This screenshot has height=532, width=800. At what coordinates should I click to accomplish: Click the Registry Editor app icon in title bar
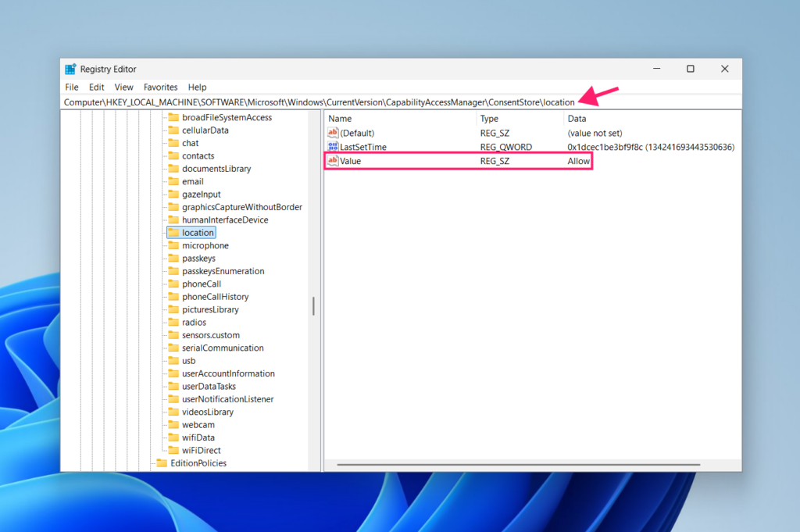(x=70, y=69)
